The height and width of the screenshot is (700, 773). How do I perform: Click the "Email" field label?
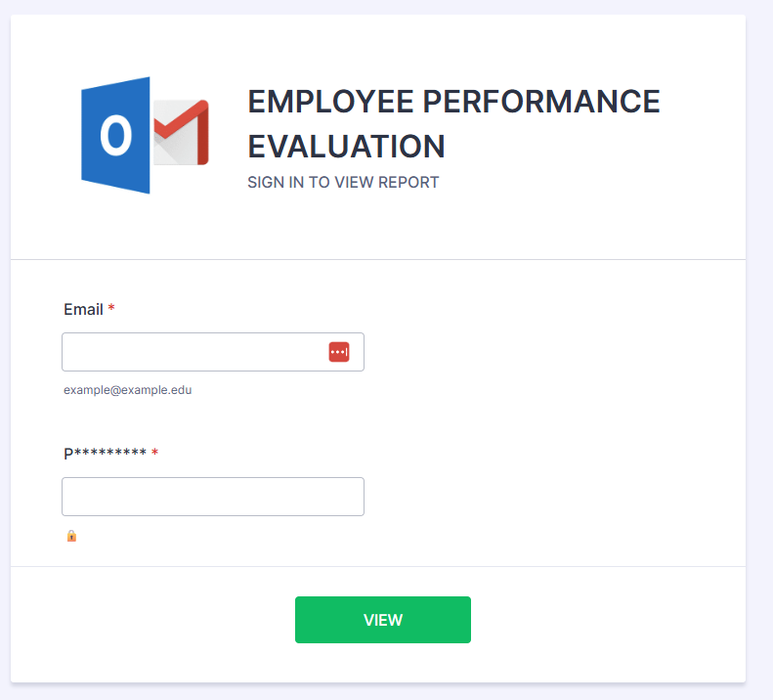point(83,309)
